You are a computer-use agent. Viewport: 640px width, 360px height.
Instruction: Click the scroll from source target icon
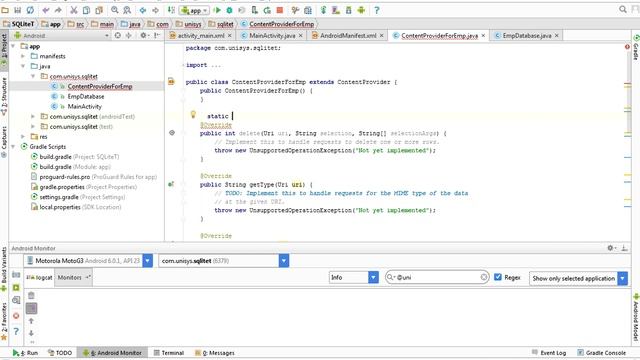(118, 36)
